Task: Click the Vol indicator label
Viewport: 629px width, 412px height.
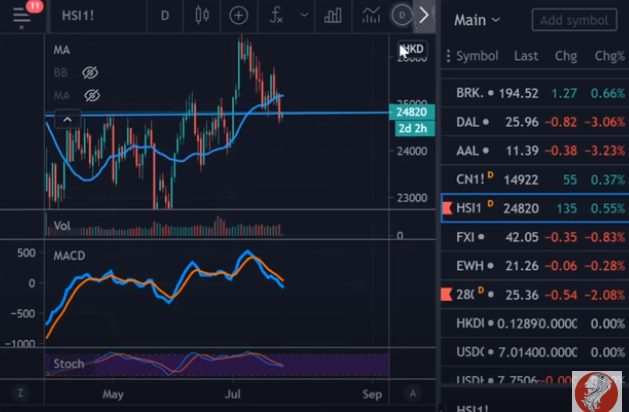Action: pos(62,226)
